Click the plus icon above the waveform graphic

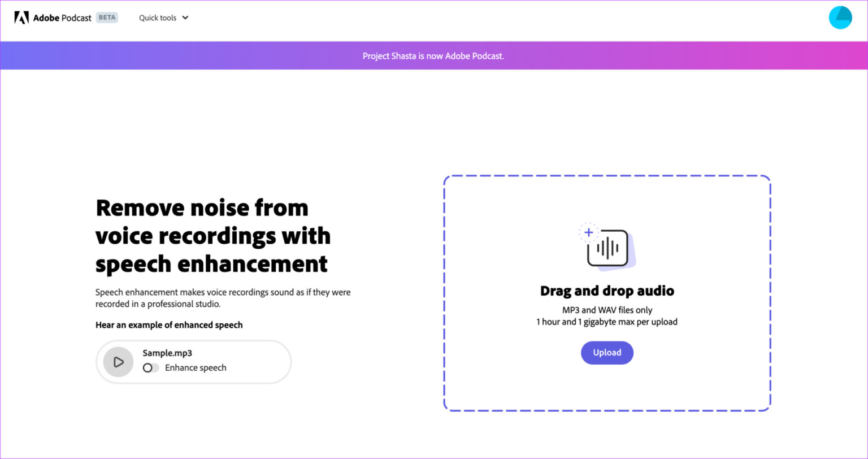(x=588, y=232)
